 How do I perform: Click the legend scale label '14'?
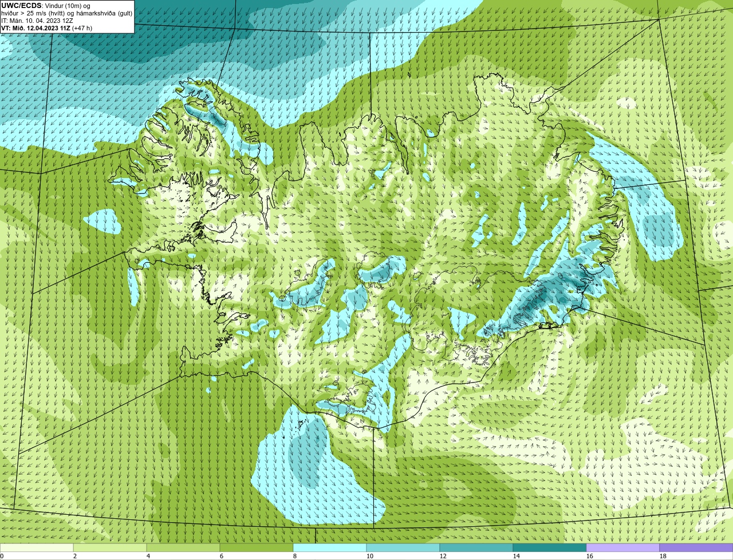pos(517,556)
